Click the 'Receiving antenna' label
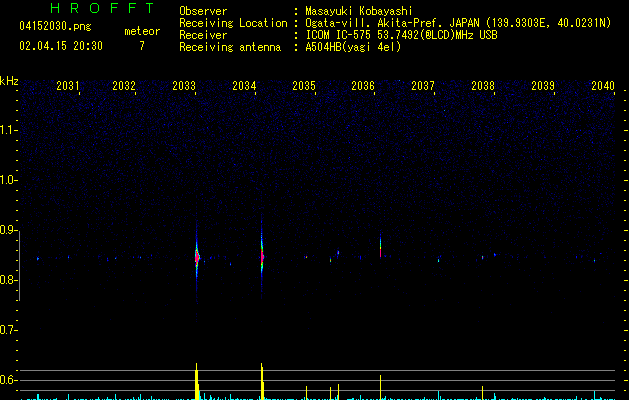 click(230, 47)
